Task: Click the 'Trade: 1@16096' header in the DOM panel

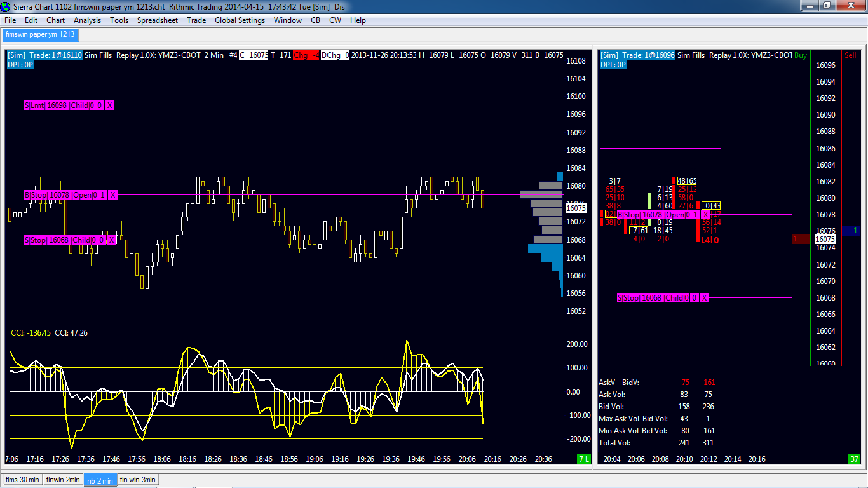Action: pyautogui.click(x=648, y=55)
